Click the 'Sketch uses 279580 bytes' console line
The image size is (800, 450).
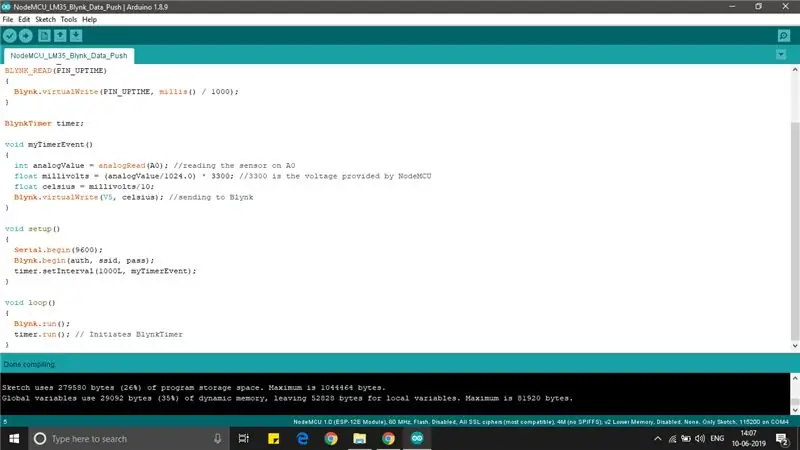point(194,388)
